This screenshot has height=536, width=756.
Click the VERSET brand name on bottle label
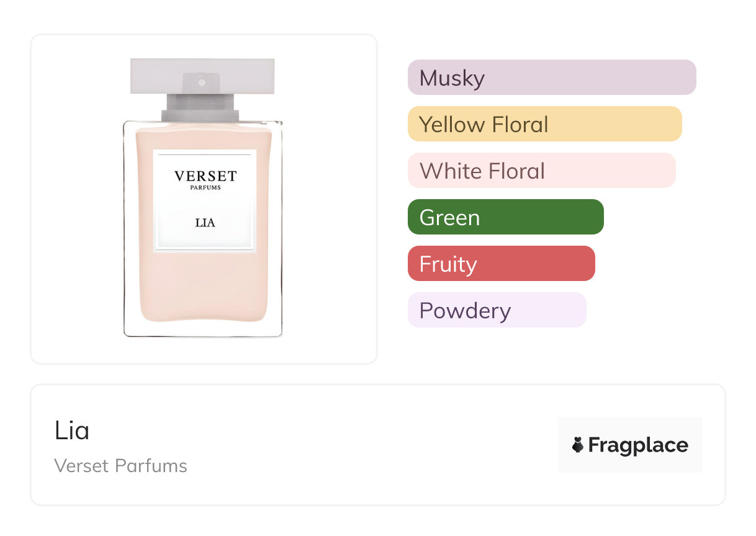pos(205,176)
